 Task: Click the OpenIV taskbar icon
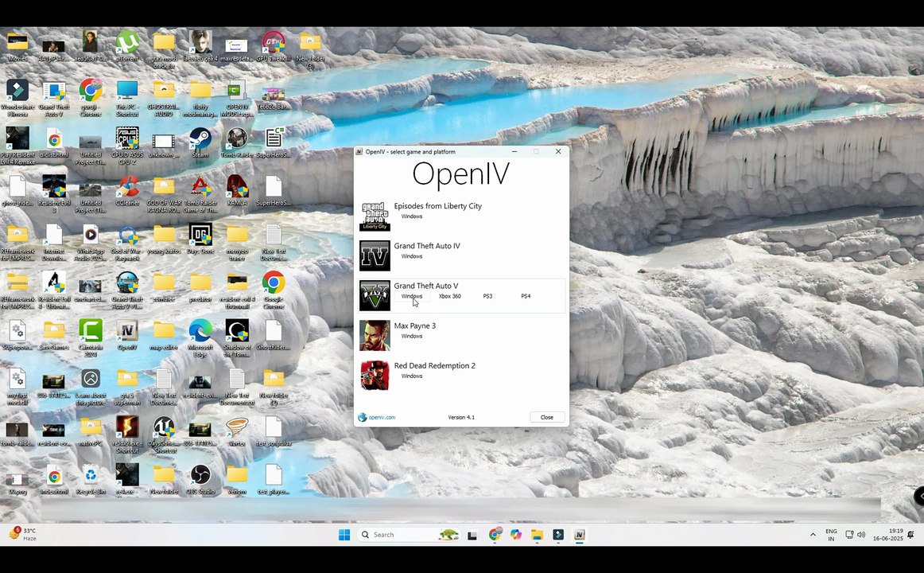point(579,535)
